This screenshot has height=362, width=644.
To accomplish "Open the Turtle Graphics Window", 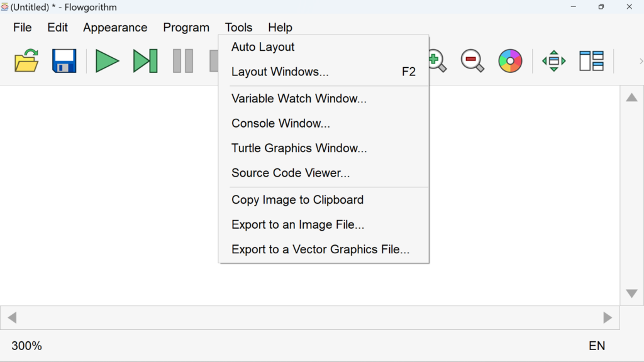I will pos(299,148).
